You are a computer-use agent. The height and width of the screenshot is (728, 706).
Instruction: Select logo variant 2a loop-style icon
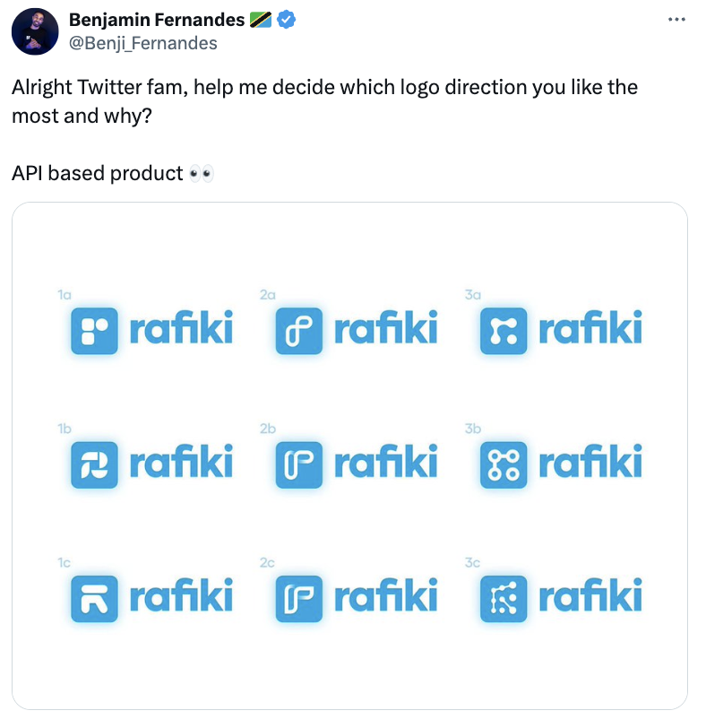[298, 329]
